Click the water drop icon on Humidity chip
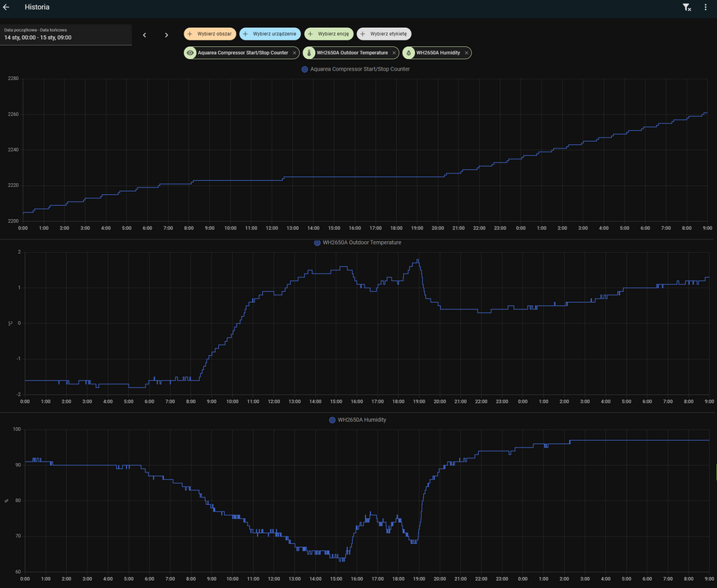The width and height of the screenshot is (717, 588). coord(408,53)
